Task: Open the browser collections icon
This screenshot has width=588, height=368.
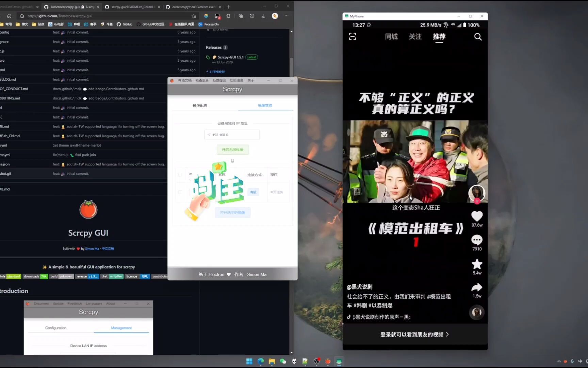Action: coord(241,16)
